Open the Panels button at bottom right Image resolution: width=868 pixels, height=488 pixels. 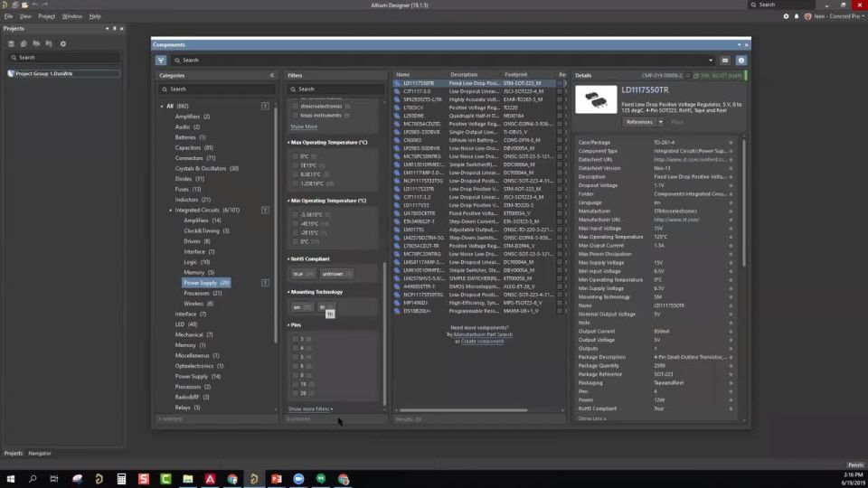click(855, 465)
